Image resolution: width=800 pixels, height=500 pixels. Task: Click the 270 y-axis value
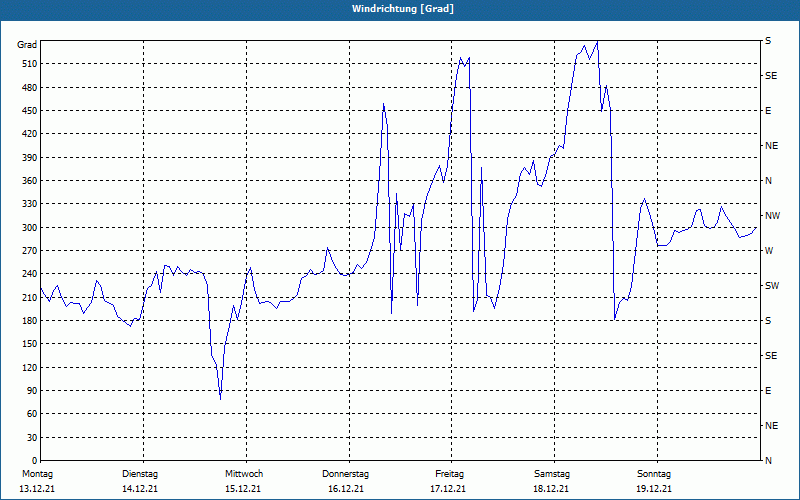[x=30, y=251]
